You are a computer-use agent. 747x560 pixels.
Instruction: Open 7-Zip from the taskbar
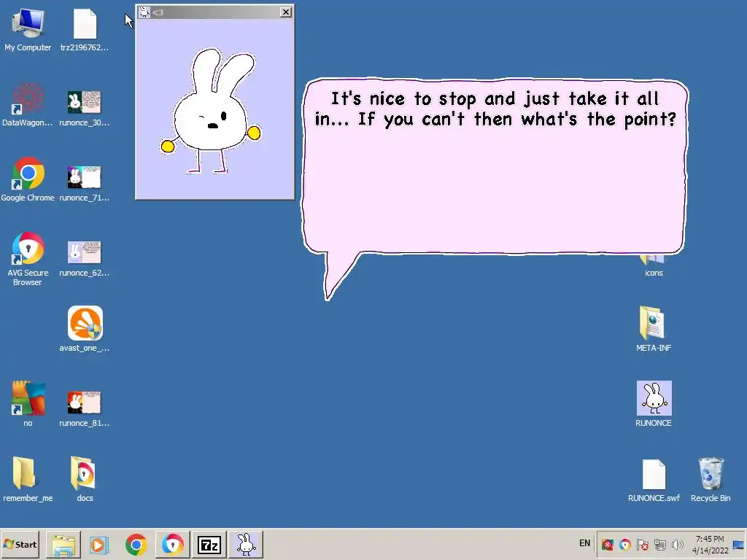coord(209,544)
